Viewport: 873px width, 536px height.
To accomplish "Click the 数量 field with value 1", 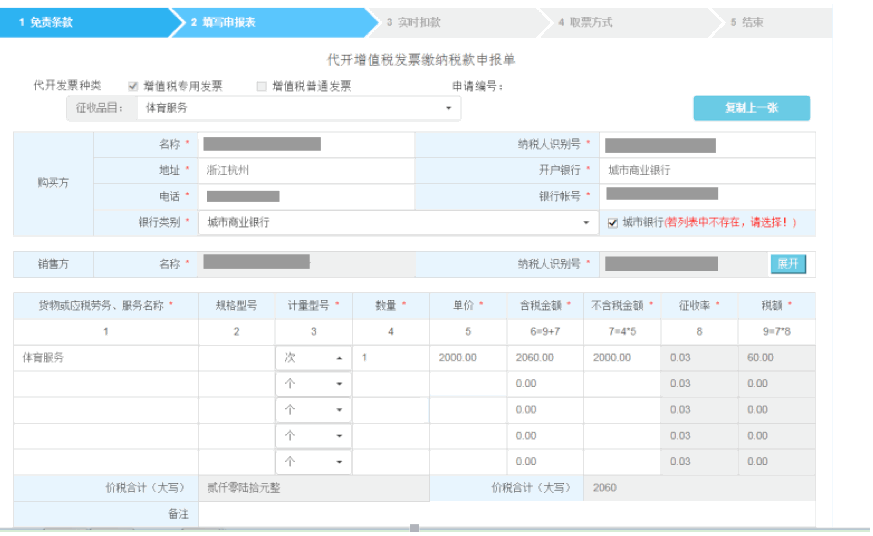I will coord(391,358).
